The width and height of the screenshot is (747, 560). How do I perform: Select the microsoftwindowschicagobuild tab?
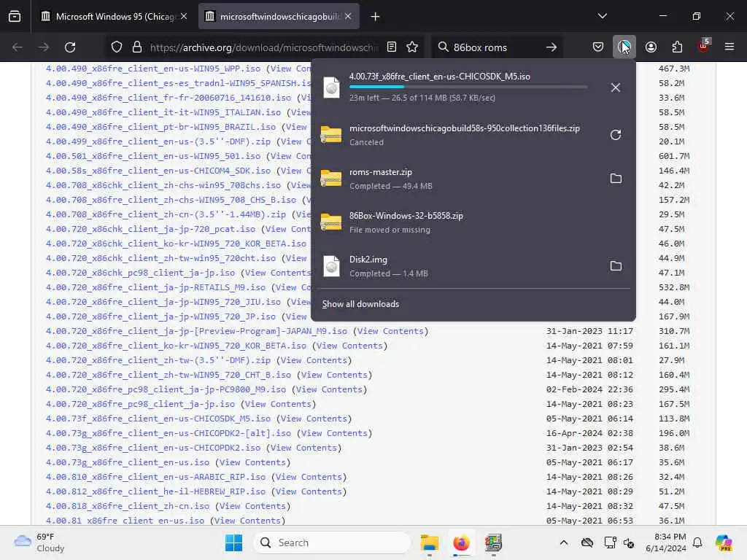tap(280, 17)
